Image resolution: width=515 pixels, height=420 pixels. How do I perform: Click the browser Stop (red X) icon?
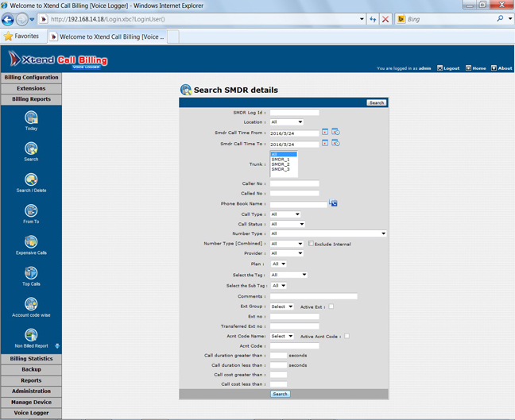385,19
